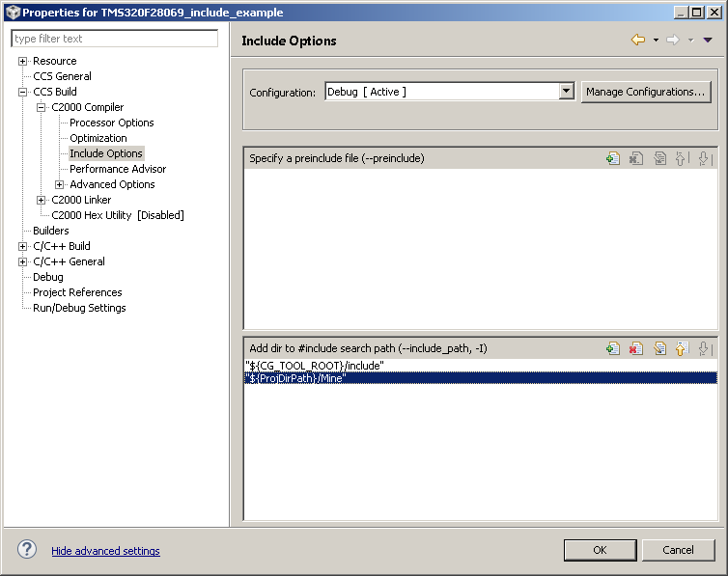Select the C/C++ General tree label

(69, 261)
